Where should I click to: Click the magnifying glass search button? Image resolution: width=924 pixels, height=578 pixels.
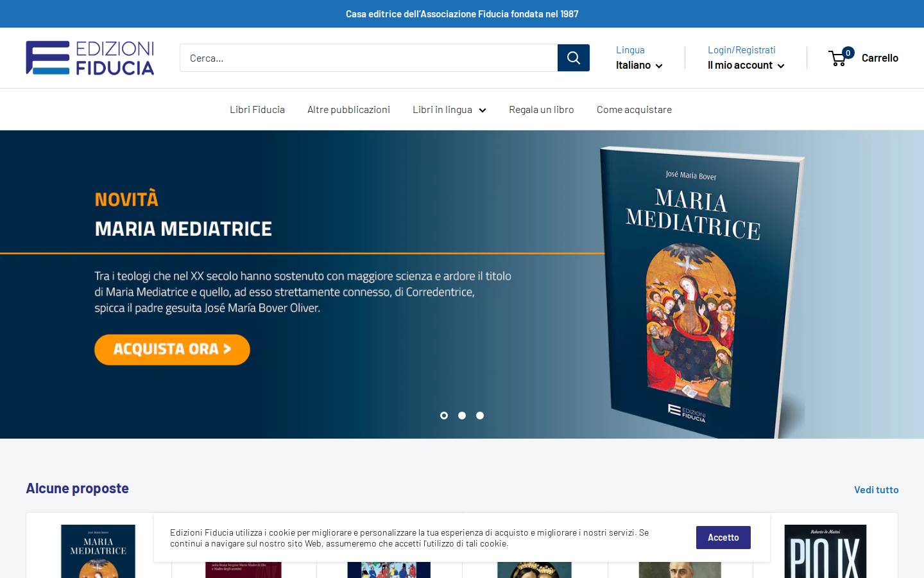(574, 58)
